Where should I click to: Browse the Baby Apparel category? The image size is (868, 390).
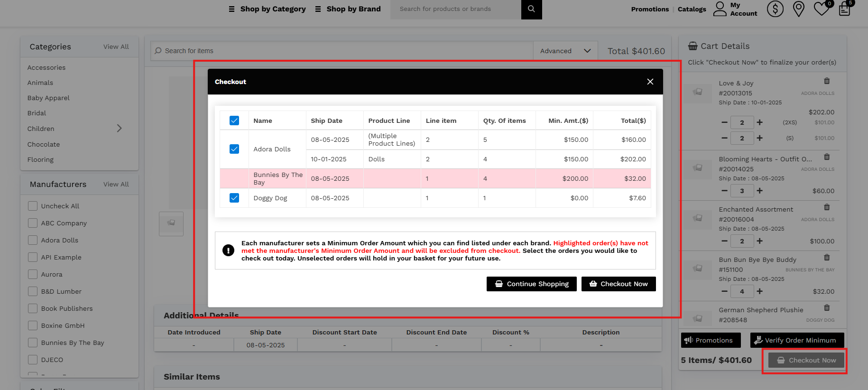[x=48, y=98]
